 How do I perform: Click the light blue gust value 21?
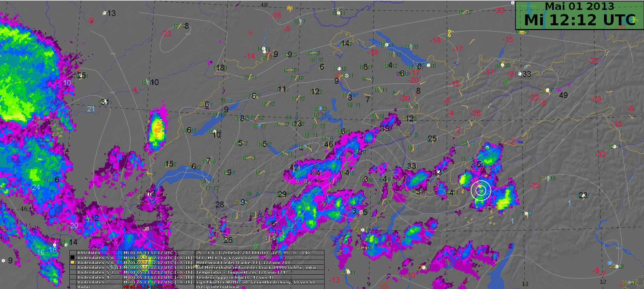pos(91,109)
